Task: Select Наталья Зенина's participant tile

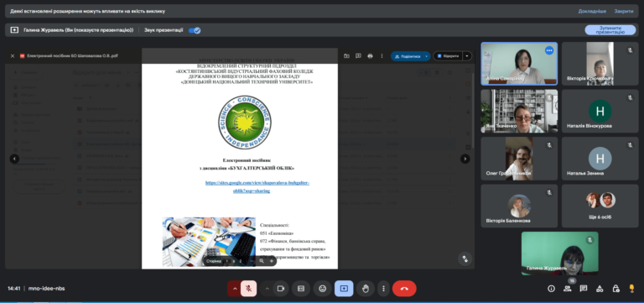Action: click(x=600, y=159)
